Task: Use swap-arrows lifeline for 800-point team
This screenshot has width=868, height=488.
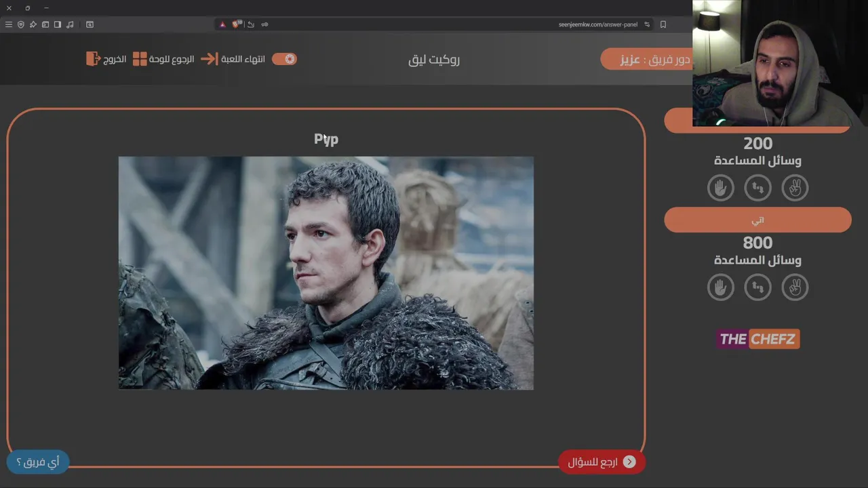Action: click(x=758, y=287)
